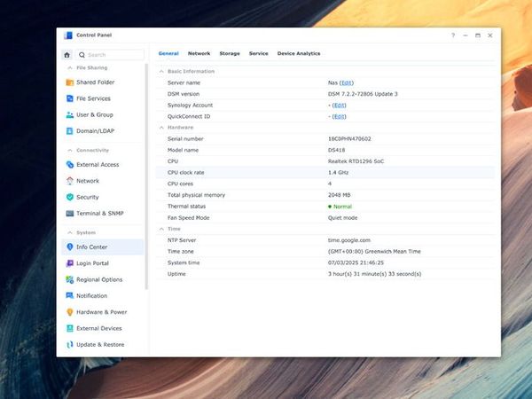The height and width of the screenshot is (399, 532).
Task: Switch to the General tab
Action: [x=168, y=53]
